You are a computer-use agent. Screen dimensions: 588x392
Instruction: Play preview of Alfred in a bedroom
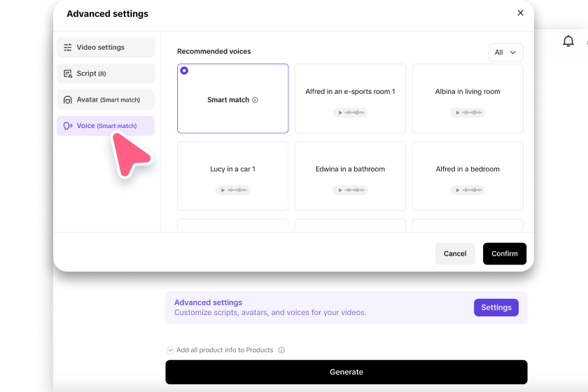point(468,190)
